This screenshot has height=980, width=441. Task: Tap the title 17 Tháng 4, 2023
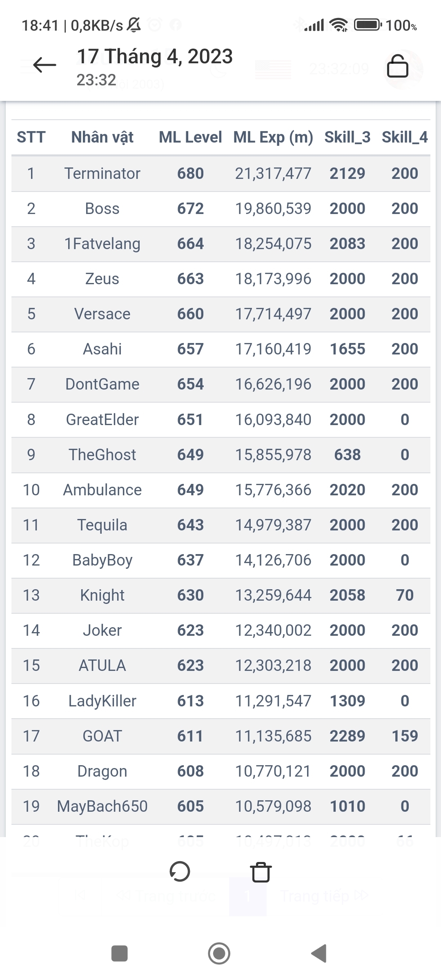click(x=155, y=56)
